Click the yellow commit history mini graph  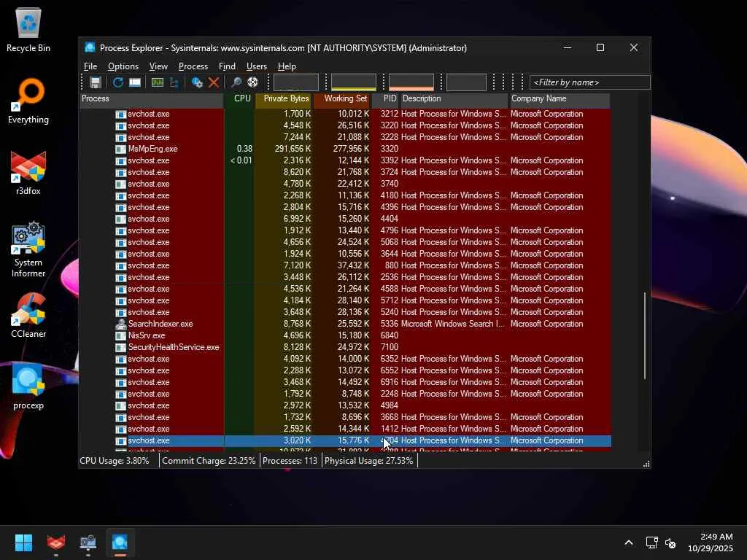click(354, 82)
